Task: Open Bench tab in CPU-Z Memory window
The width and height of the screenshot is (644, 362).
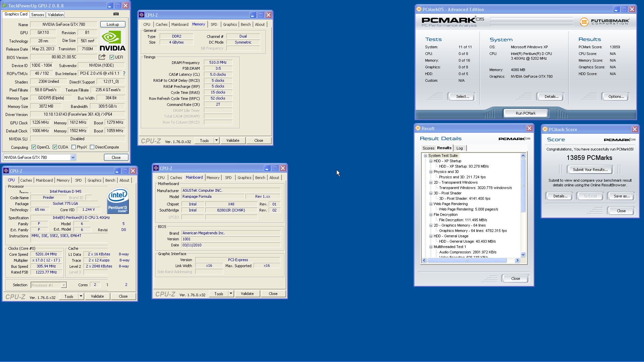Action: pos(246,24)
